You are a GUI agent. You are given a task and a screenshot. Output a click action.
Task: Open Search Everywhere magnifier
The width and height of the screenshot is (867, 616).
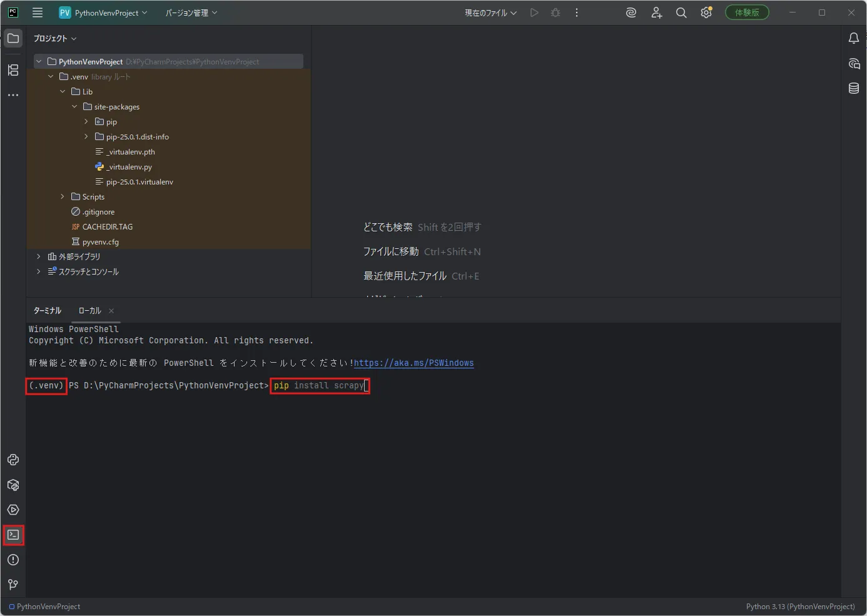pos(681,13)
